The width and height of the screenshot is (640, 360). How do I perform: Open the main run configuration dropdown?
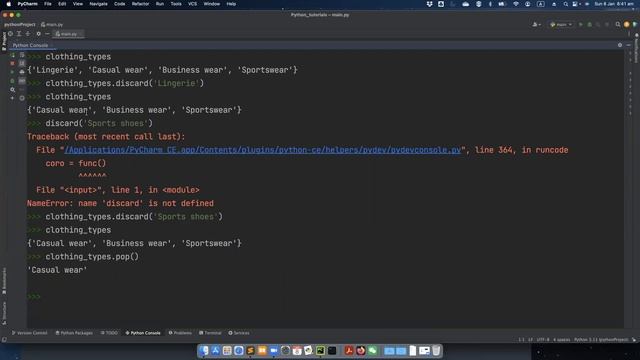pos(561,24)
